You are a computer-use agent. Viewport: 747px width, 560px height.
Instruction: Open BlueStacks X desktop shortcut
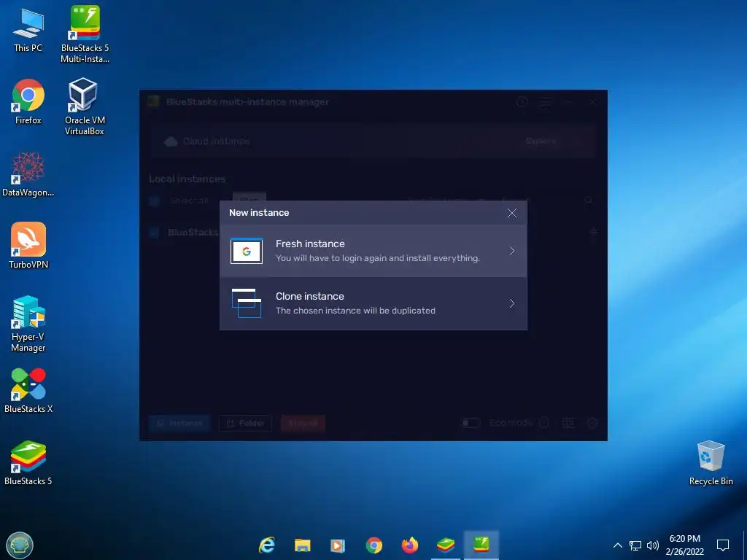28,391
